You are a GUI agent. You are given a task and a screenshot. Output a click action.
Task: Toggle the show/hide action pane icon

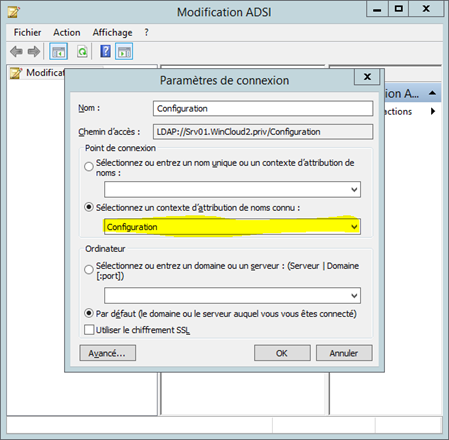click(124, 52)
